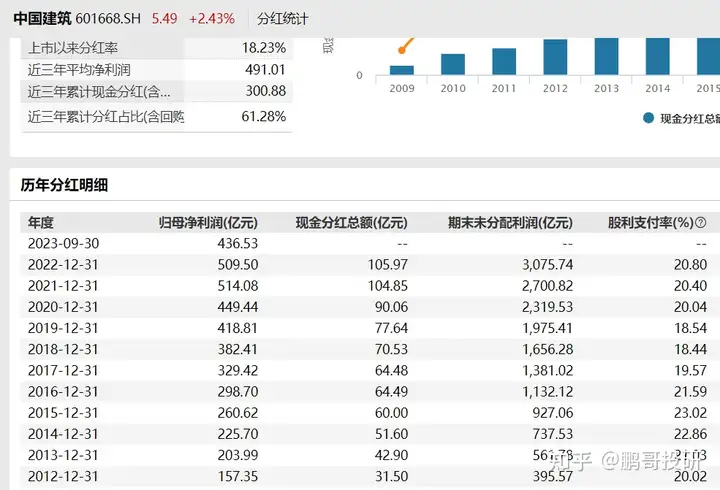720x490 pixels.
Task: Click payout ratio 23.02 cell
Action: coord(690,412)
